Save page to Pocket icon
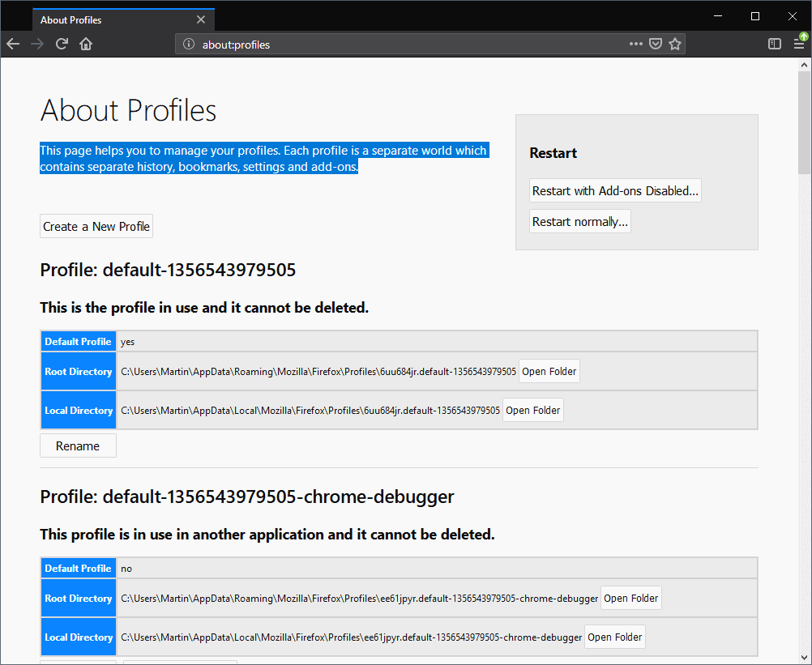 (x=656, y=44)
